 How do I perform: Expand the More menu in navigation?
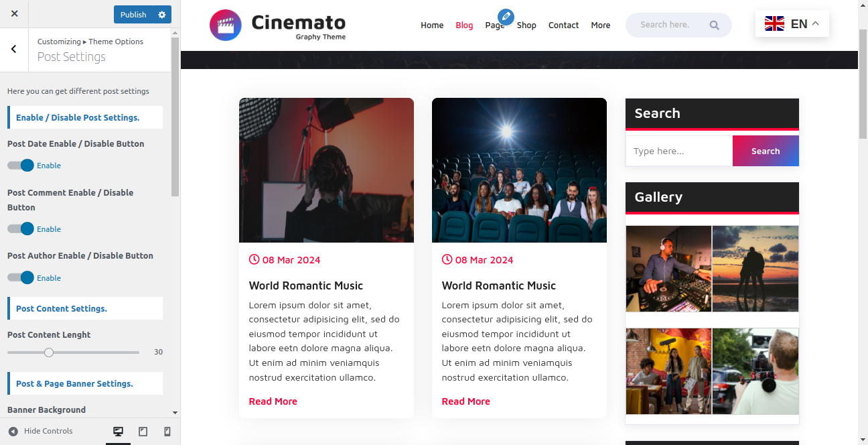(x=601, y=25)
